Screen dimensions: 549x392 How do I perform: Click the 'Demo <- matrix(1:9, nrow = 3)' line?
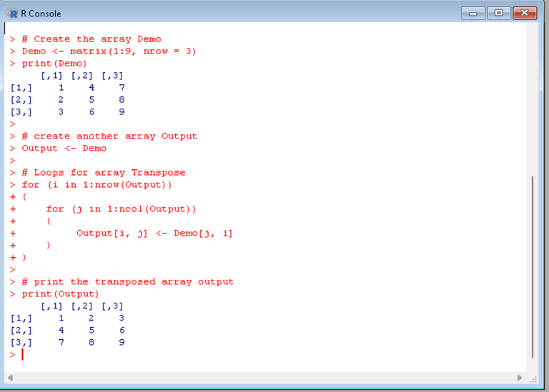[109, 51]
